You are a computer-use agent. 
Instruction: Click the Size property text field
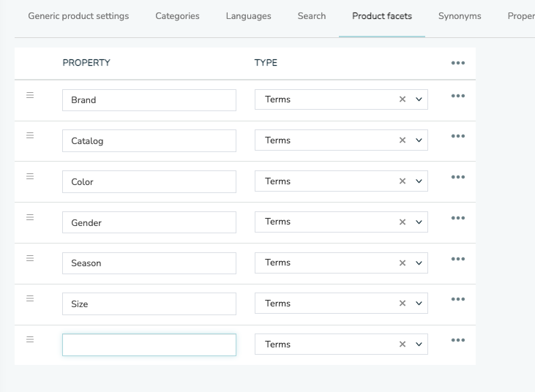149,304
